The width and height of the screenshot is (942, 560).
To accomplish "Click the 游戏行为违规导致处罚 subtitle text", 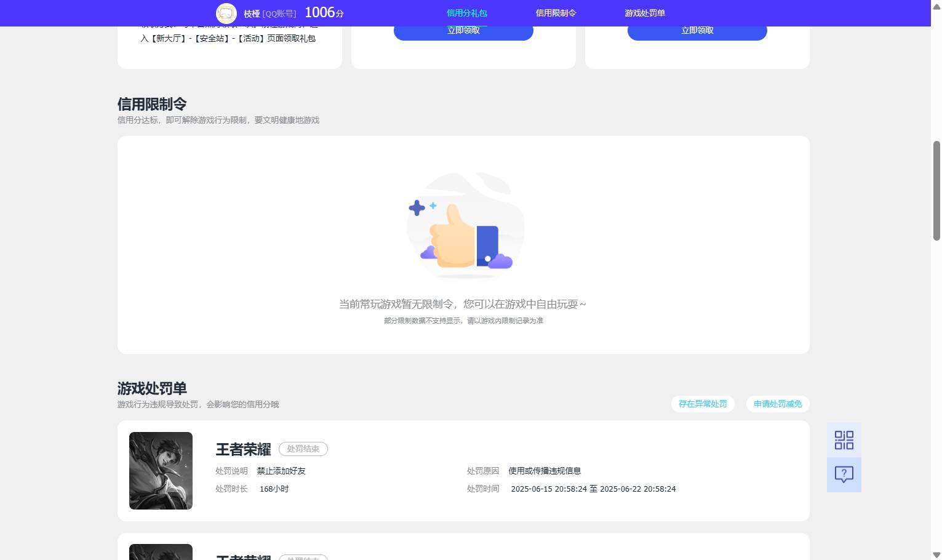I will (x=198, y=404).
